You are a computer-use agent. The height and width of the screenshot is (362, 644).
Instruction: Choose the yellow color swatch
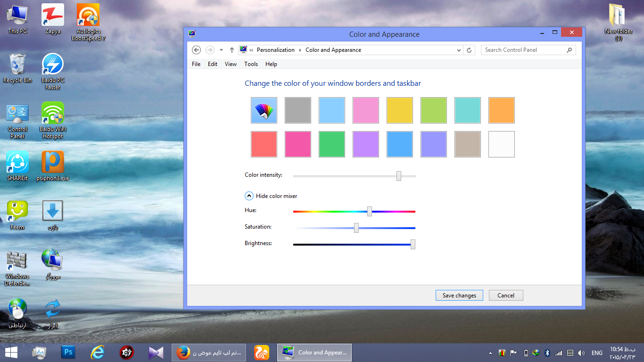coord(400,110)
